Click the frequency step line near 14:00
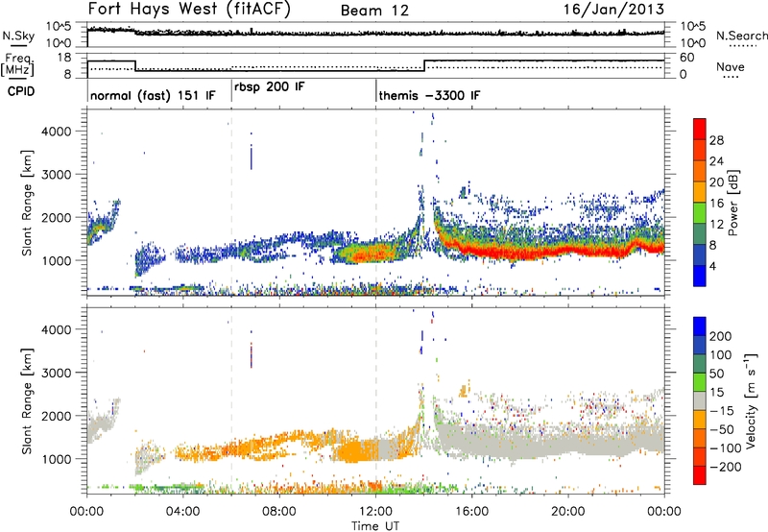The width and height of the screenshot is (768, 532). click(424, 65)
